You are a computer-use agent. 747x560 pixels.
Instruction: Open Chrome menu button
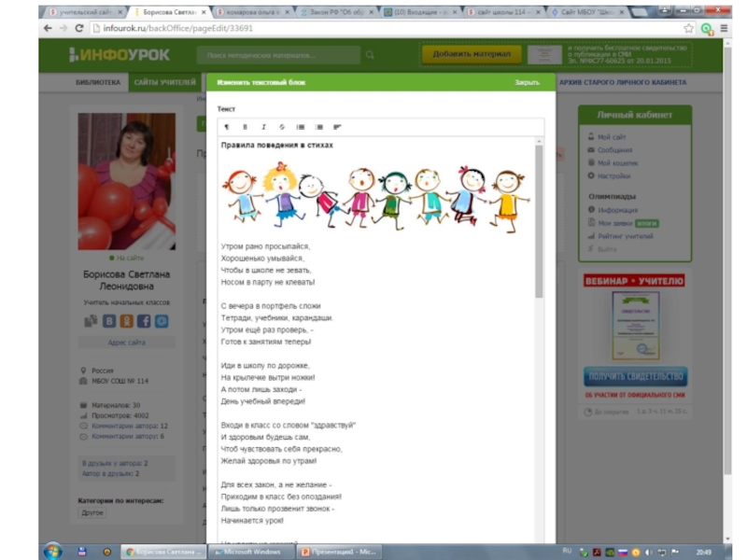pyautogui.click(x=726, y=29)
